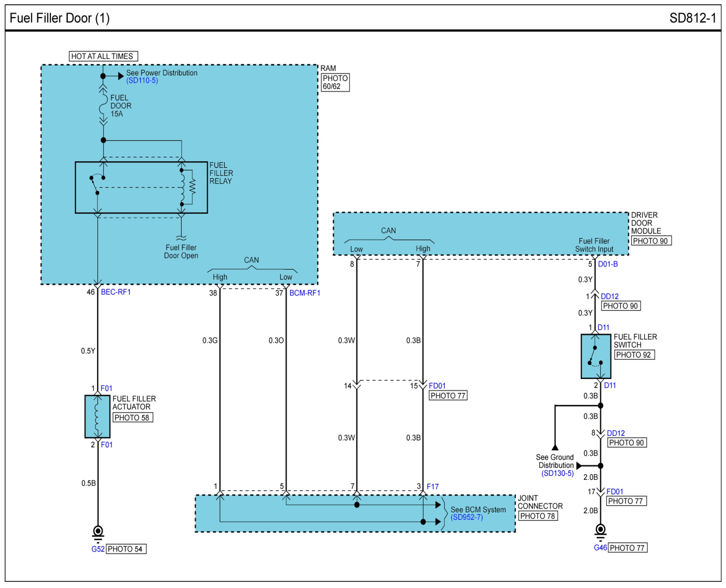Open the SD952-7 BCM system link
726x588 pixels.
(x=467, y=517)
